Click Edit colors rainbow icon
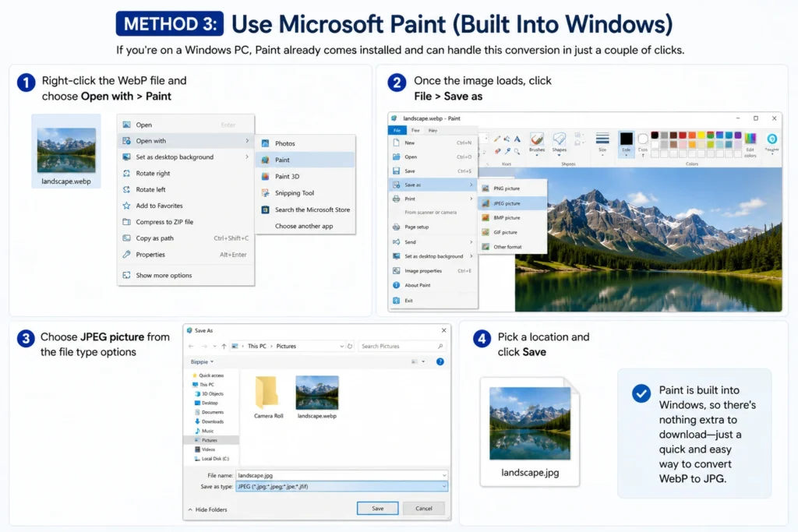The width and height of the screenshot is (798, 532). (750, 139)
